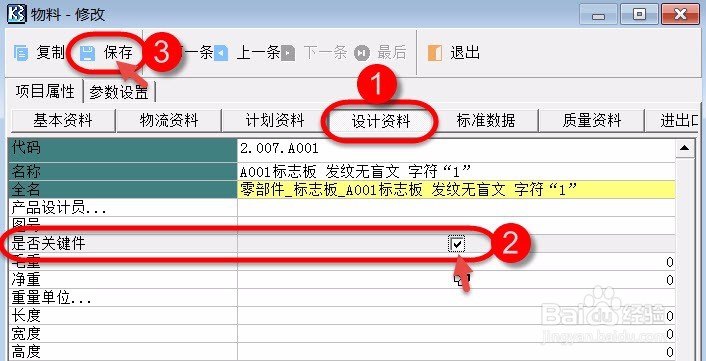This screenshot has height=361, width=706.
Task: Click the 长度 value field
Action: pos(456,316)
